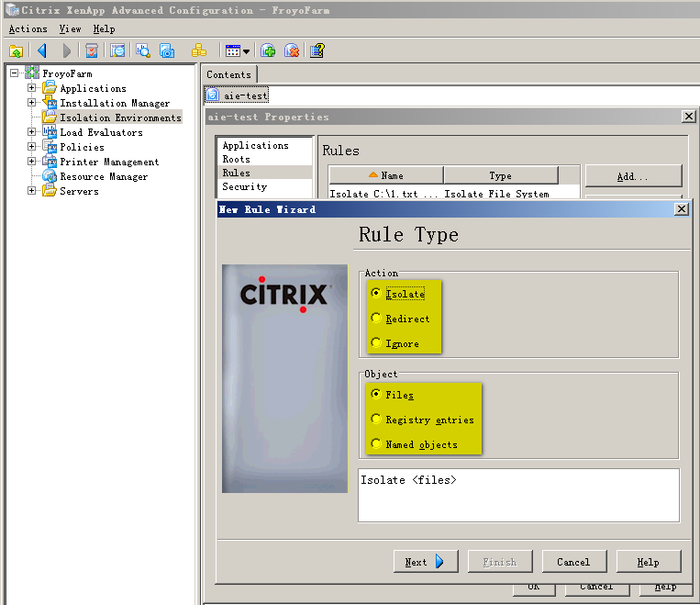Viewport: 700px width, 605px height.
Task: Click the Isolation Environments folder icon
Action: [50, 118]
